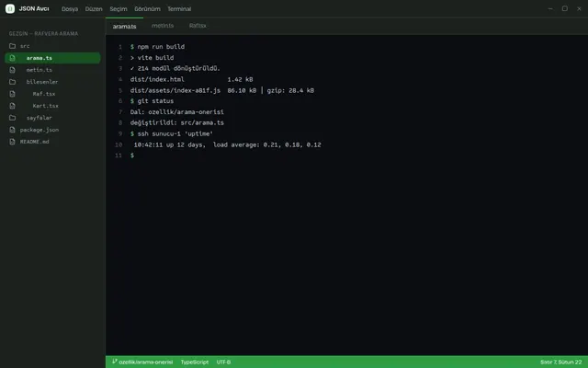The image size is (588, 368).
Task: Click the package.json file icon
Action: click(x=12, y=130)
